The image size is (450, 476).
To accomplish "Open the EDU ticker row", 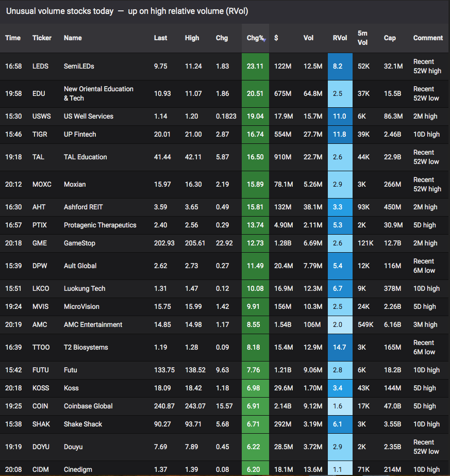I will click(39, 93).
